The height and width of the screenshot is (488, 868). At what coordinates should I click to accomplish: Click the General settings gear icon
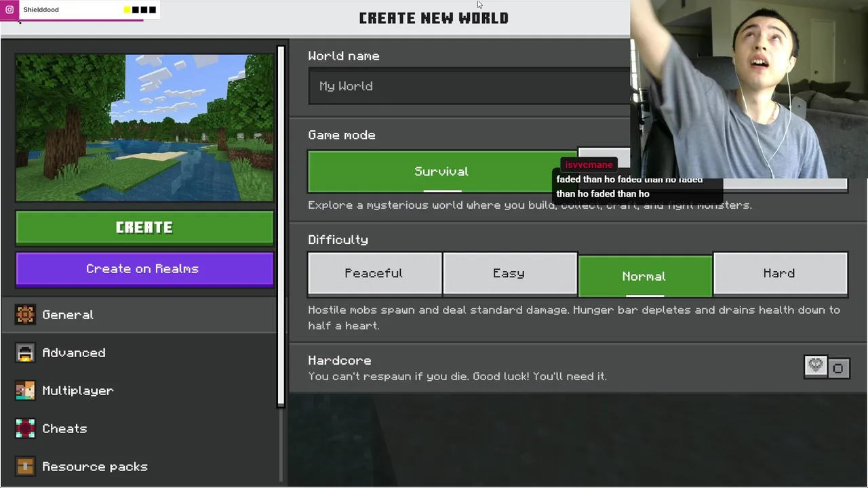click(25, 314)
